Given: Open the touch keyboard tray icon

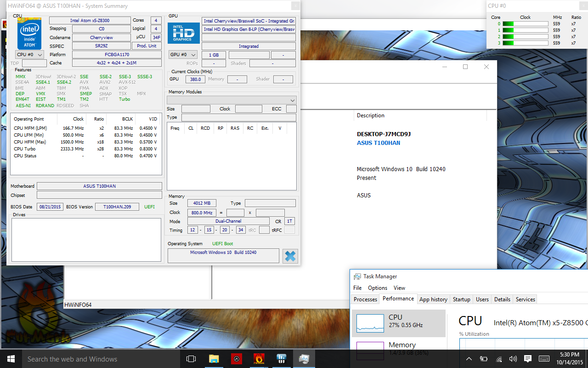Looking at the screenshot, I should pos(544,359).
